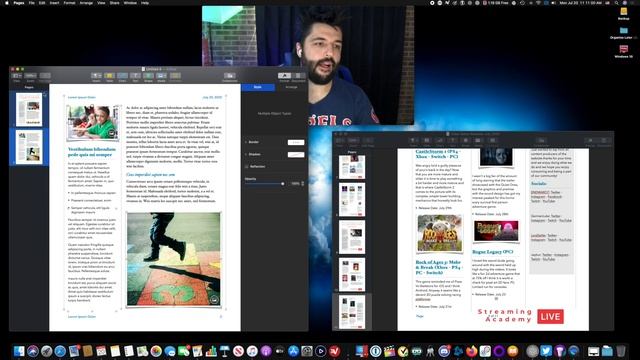Click Comment icon in games newsletter window toolbar
This screenshot has height=360, width=640.
pos(492,140)
